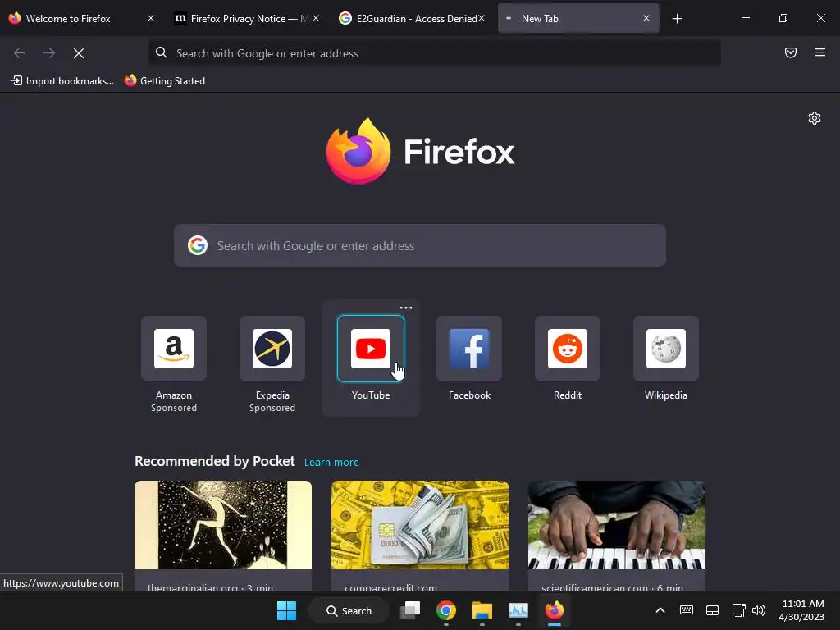
Task: Click the virtual touchpad tray icon
Action: point(713,610)
